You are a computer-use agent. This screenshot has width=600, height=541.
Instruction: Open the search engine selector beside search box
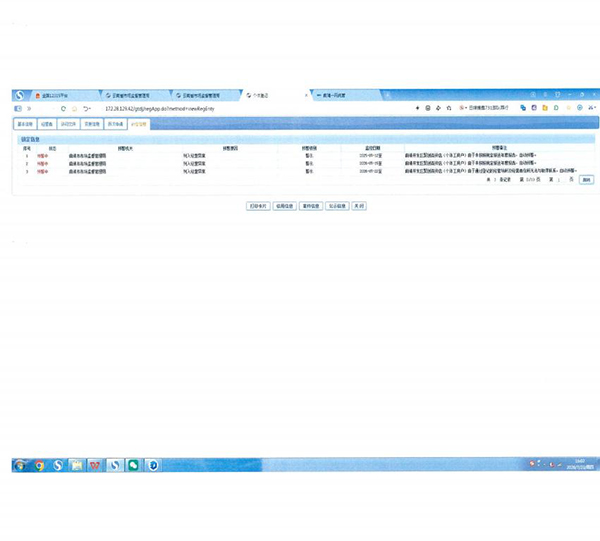463,108
